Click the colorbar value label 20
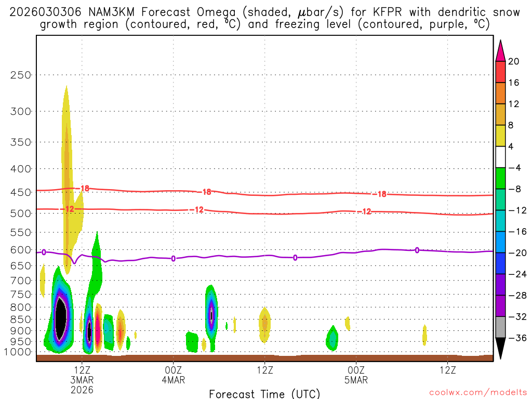Image resolution: width=532 pixels, height=399 pixels. click(514, 61)
